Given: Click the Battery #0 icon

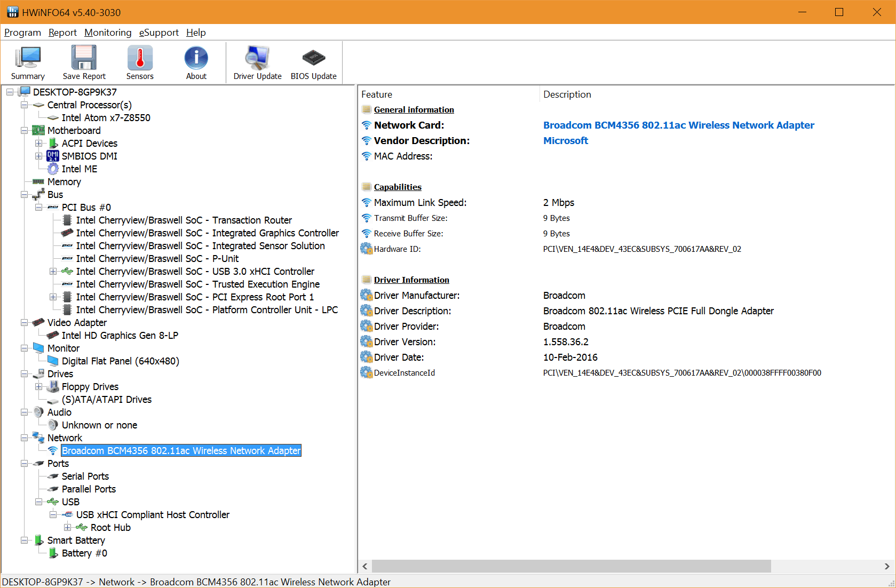Looking at the screenshot, I should coord(53,553).
